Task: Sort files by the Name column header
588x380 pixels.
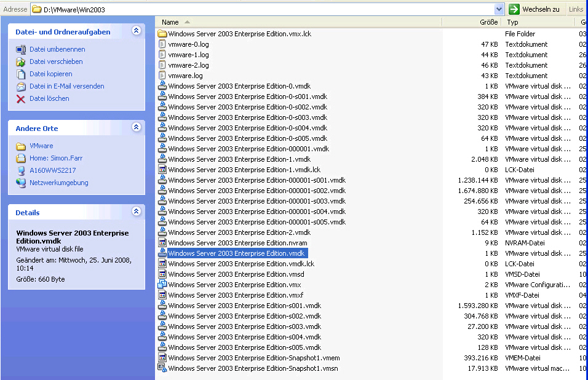Action: [x=170, y=22]
